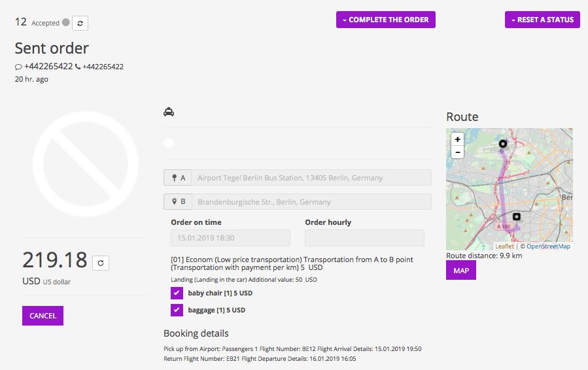Click the white circle toggle under taxi icon
The height and width of the screenshot is (370, 588).
coord(169,143)
